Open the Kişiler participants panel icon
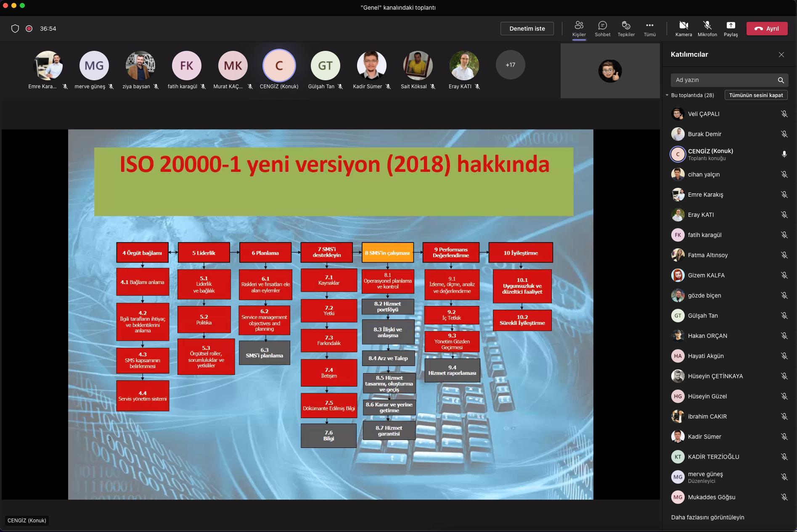 579,26
